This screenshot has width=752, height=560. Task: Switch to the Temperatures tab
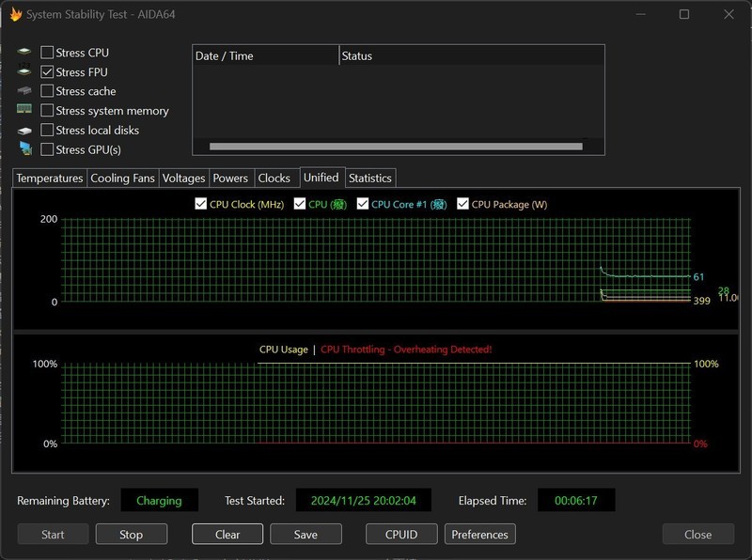coord(50,179)
